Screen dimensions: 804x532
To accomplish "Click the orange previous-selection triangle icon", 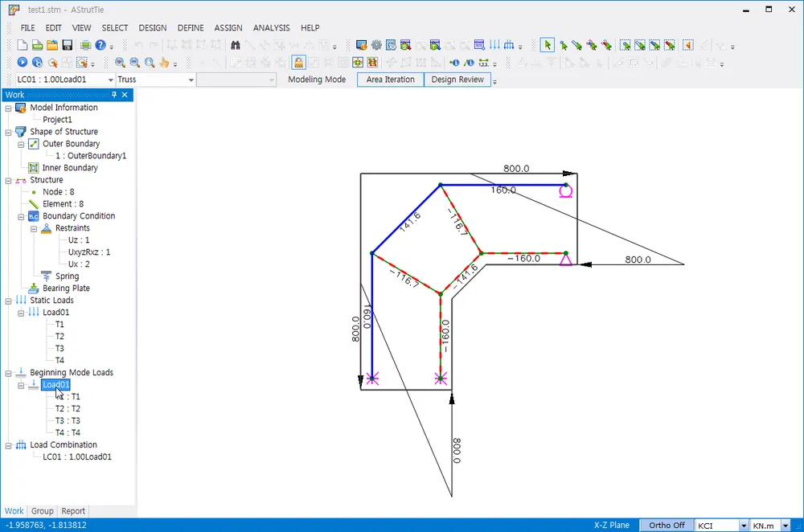I will [688, 46].
